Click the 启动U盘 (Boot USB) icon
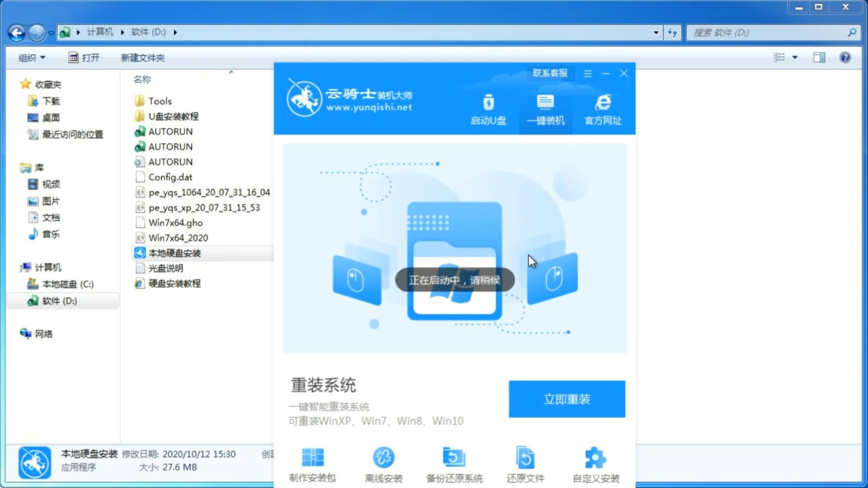The width and height of the screenshot is (868, 488). (x=489, y=109)
